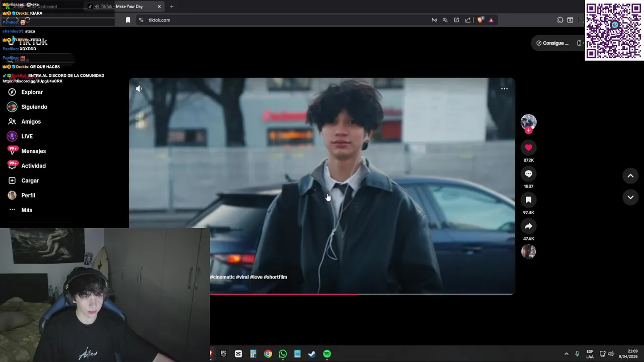Open the Discord invite link in chat
The width and height of the screenshot is (644, 362).
click(33, 81)
